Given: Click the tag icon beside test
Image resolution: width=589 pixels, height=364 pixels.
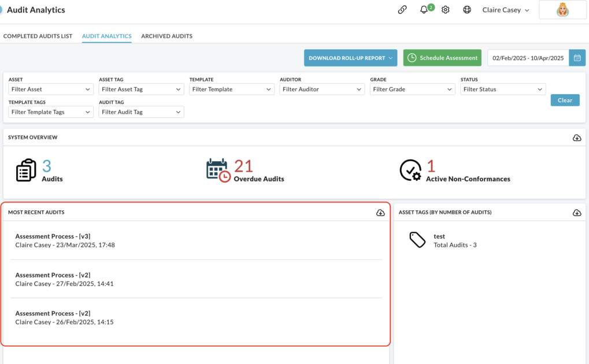Looking at the screenshot, I should click(x=417, y=240).
